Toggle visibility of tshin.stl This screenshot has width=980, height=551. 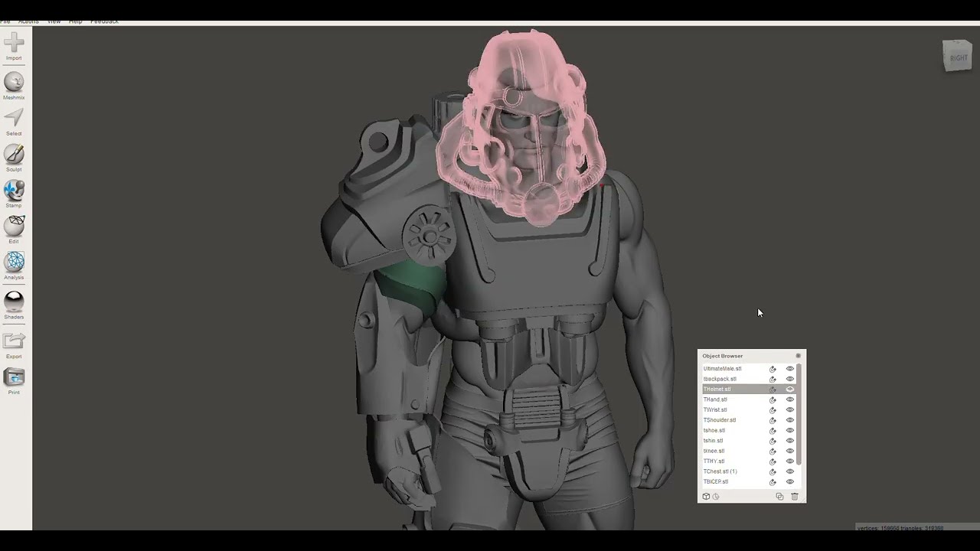click(790, 441)
